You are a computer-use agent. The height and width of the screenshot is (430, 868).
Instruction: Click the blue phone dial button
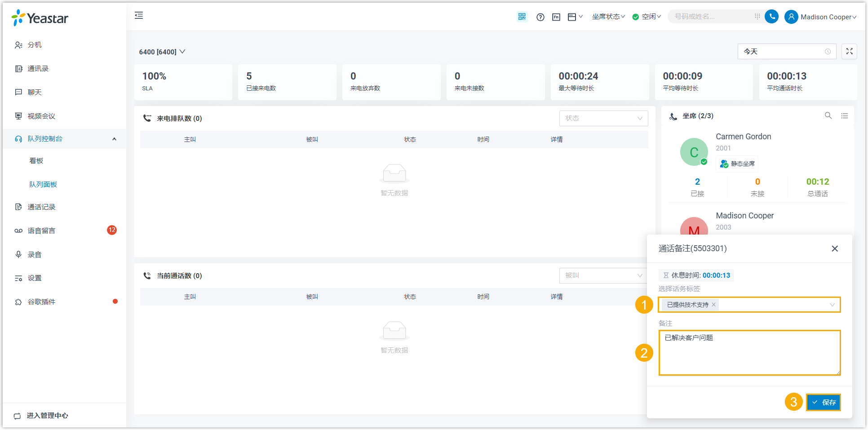771,17
